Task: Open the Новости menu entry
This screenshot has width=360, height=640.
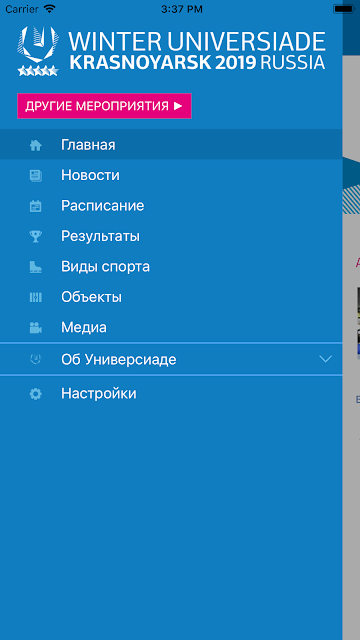Action: pos(171,176)
